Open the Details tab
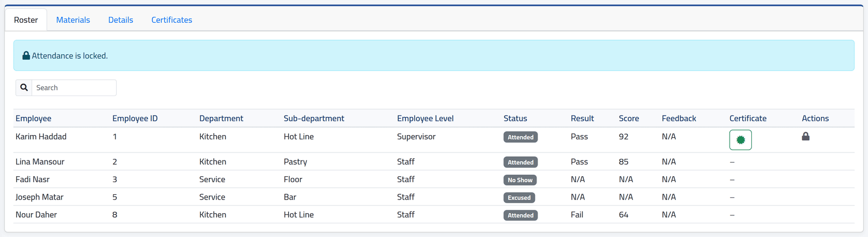868x237 pixels. point(120,20)
